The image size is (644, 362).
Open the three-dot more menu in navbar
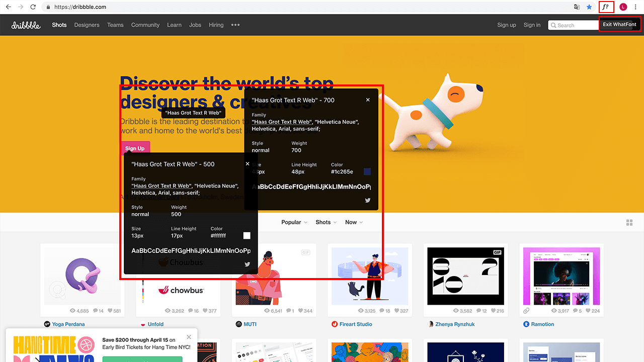point(235,25)
